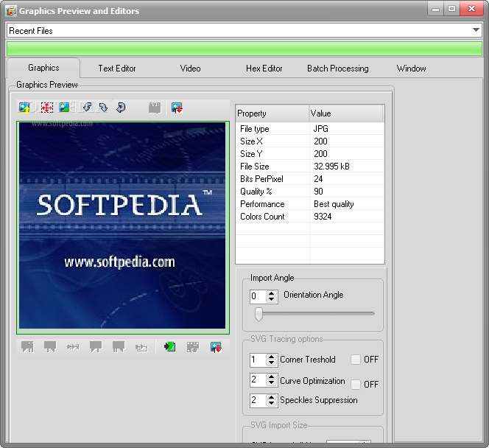Click the green import document icon

[170, 346]
